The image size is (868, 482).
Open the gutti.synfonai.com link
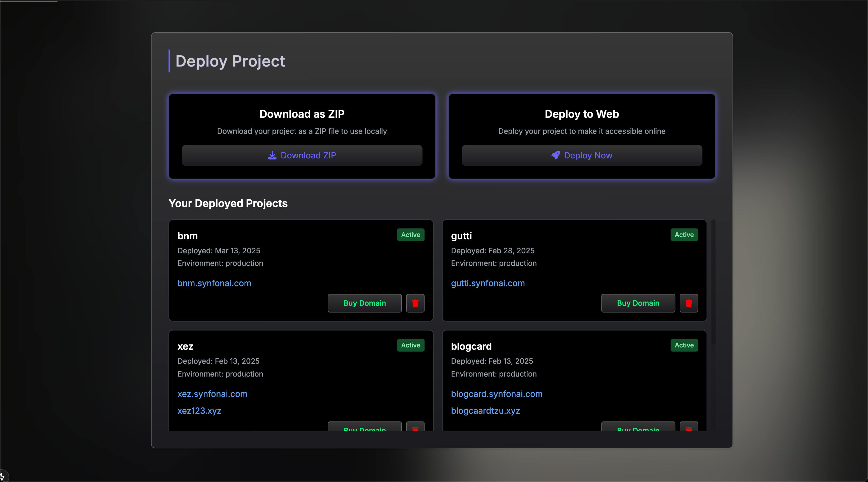pyautogui.click(x=487, y=283)
